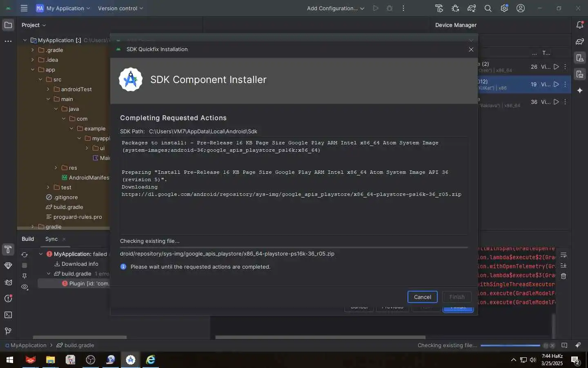Cancel the SDK component installation
The width and height of the screenshot is (588, 368).
pyautogui.click(x=422, y=297)
